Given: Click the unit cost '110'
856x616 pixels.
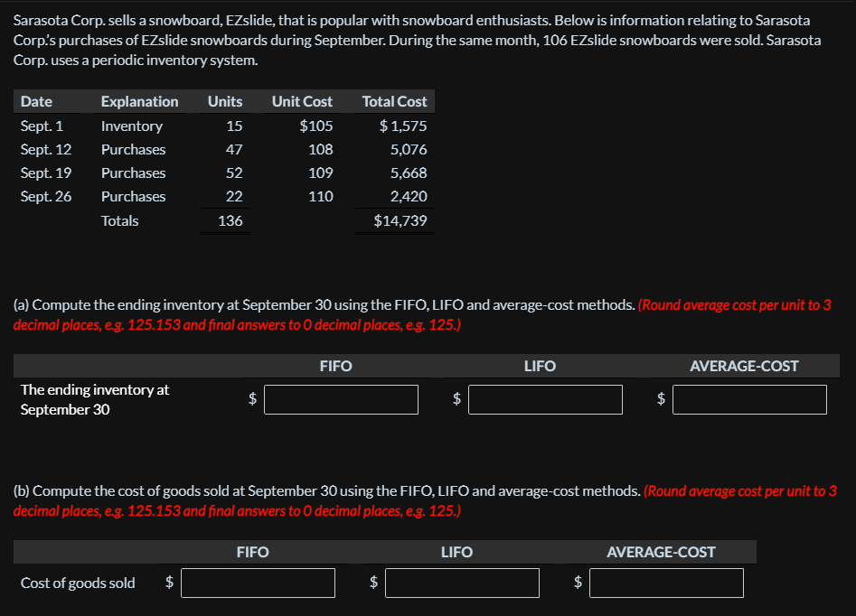Looking at the screenshot, I should [321, 196].
